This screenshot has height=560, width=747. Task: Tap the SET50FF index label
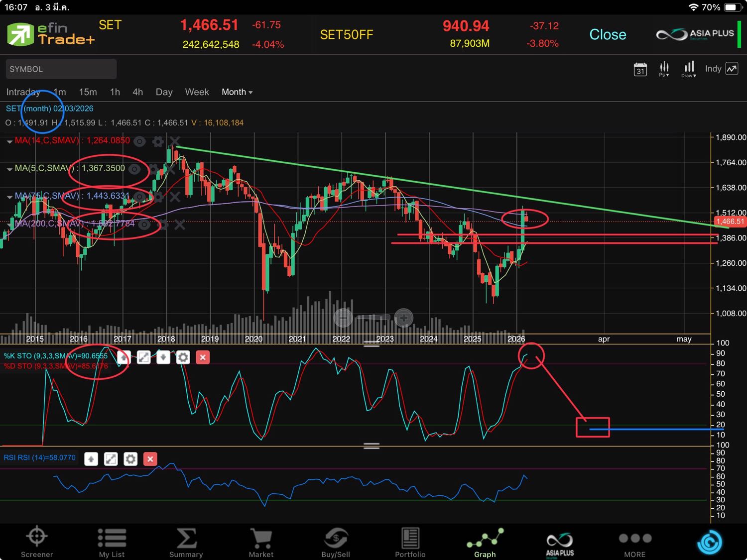(x=347, y=34)
